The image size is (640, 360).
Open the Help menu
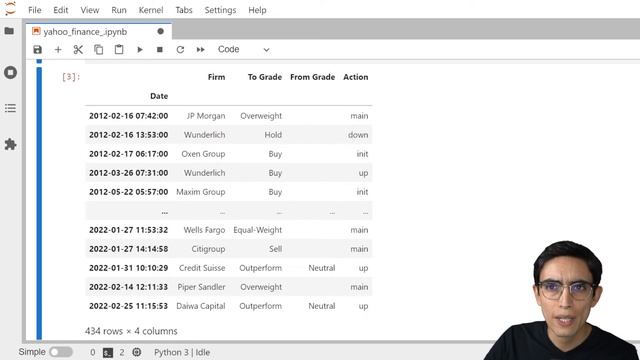click(257, 10)
